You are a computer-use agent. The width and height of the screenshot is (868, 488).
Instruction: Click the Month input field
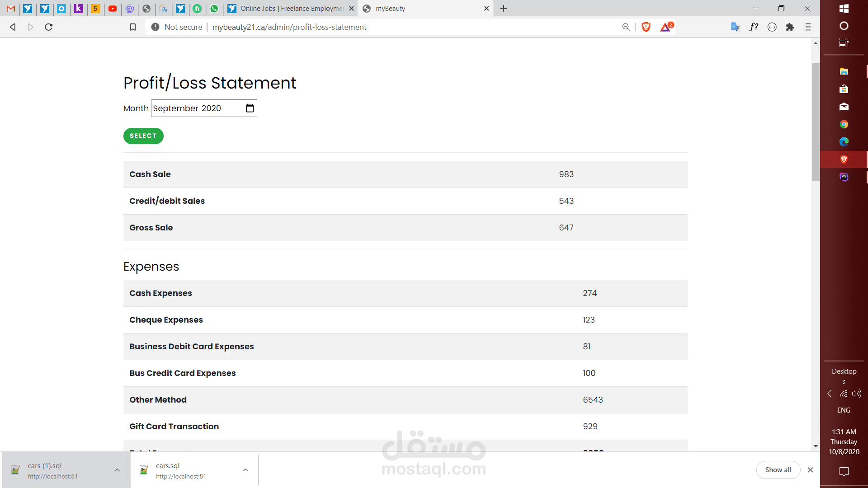tap(194, 108)
